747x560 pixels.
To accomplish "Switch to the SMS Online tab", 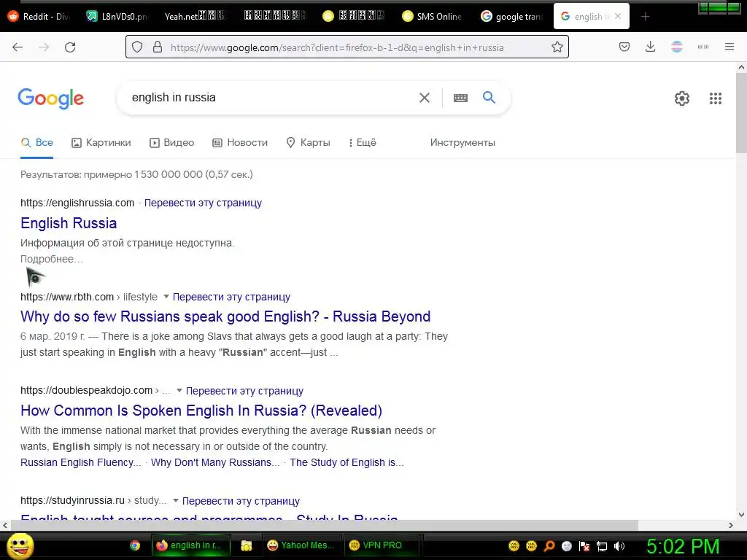I will [x=433, y=17].
